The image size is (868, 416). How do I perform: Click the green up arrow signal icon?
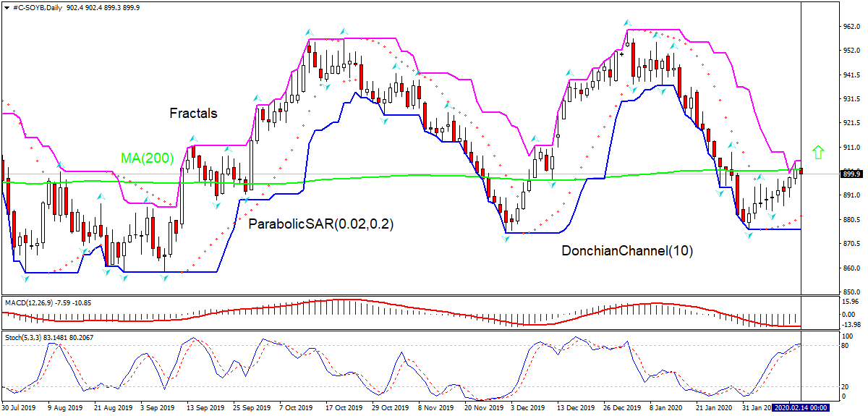click(x=818, y=152)
